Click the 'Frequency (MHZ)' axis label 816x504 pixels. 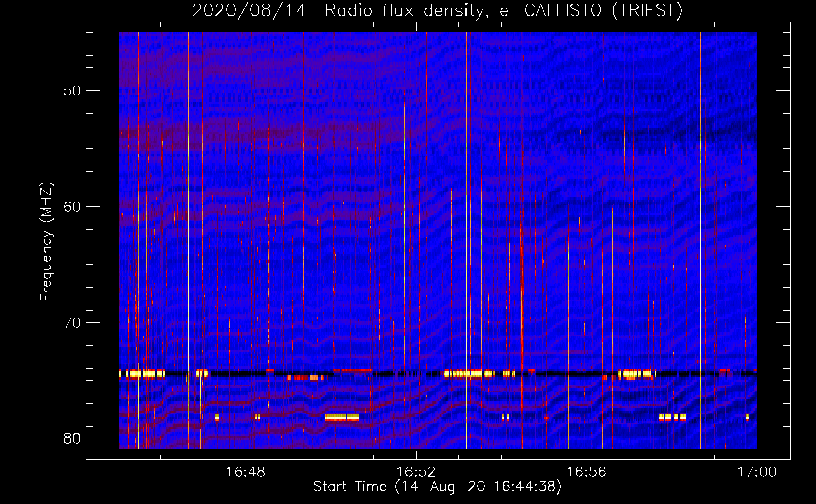[46, 242]
